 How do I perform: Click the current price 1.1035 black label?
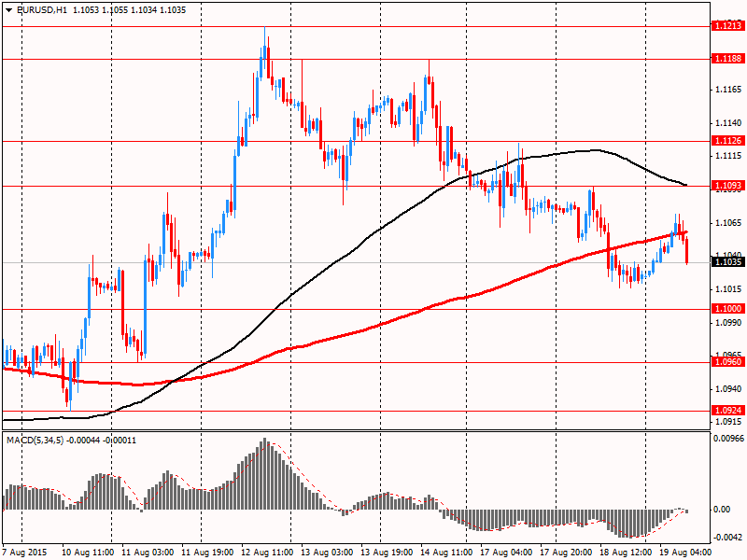pos(727,262)
